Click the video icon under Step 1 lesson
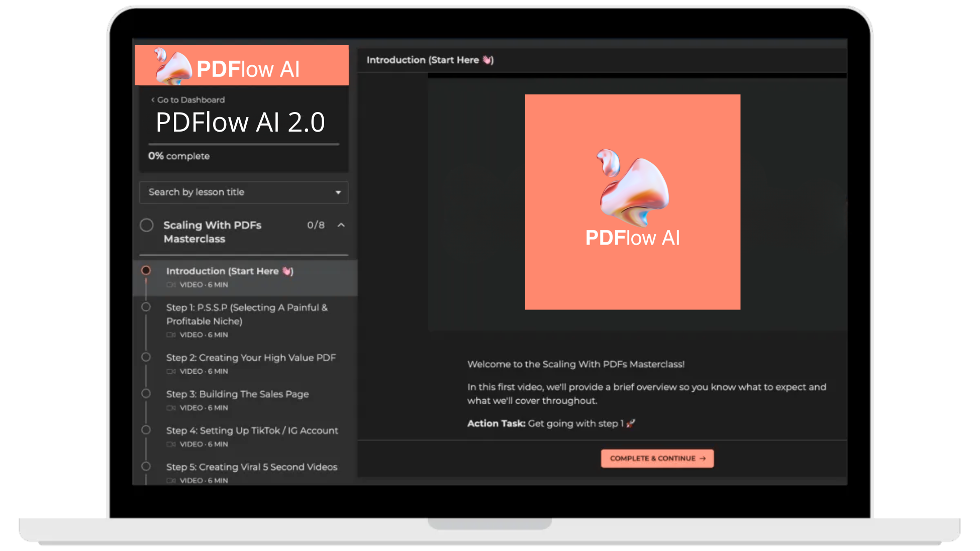The image size is (980, 551). [x=171, y=335]
